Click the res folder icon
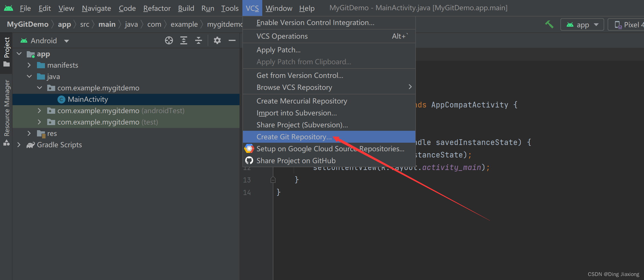Image resolution: width=644 pixels, height=280 pixels. point(41,134)
